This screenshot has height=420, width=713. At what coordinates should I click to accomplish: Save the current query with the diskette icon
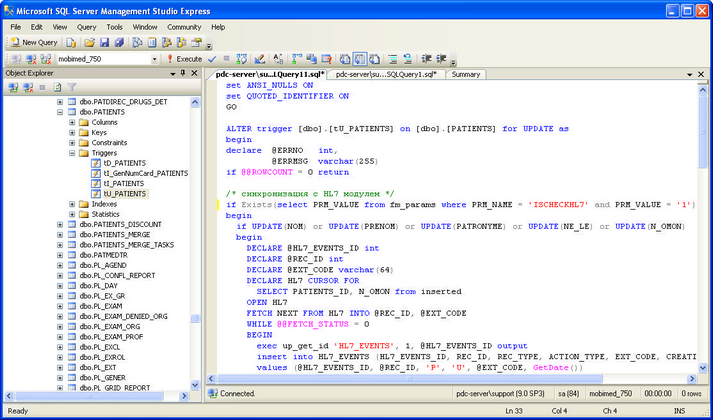point(104,43)
